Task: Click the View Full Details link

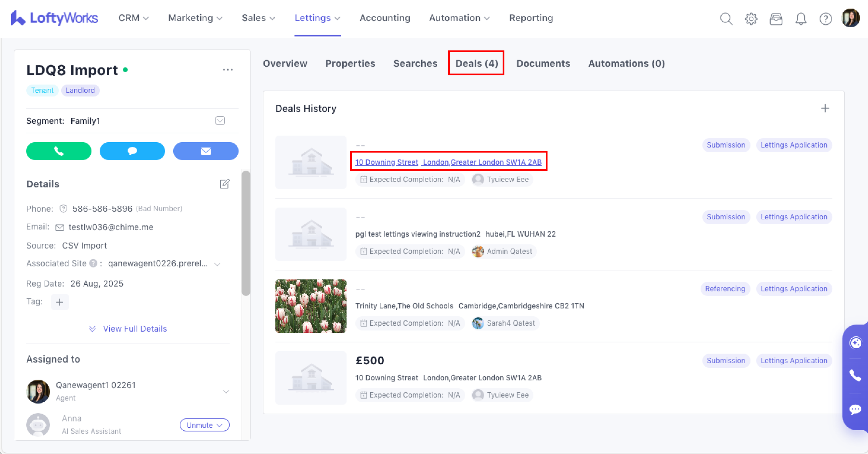Action: point(135,328)
